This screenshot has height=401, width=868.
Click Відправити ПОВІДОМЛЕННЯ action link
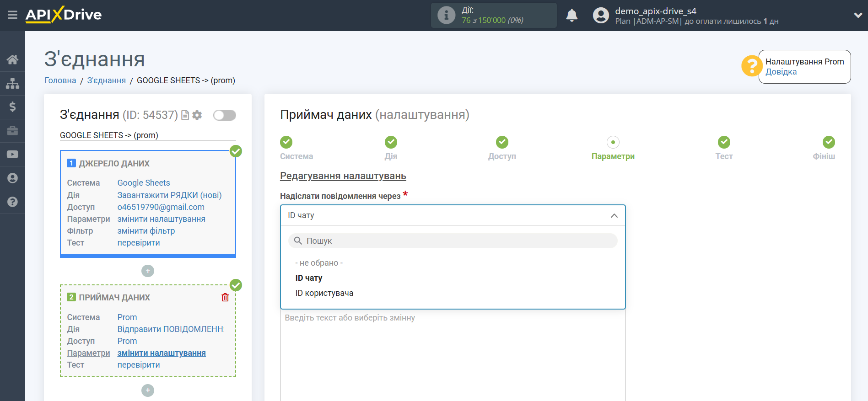coord(171,329)
